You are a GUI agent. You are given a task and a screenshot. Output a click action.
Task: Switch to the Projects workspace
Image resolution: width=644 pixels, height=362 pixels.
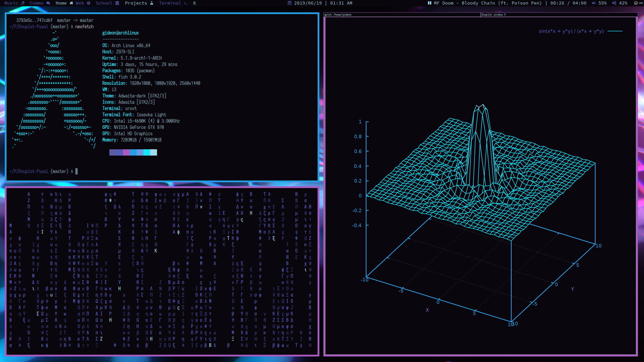[x=139, y=3]
